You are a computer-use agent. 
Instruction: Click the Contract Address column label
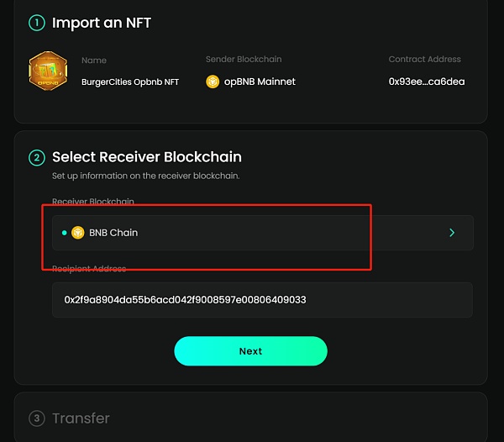(424, 60)
